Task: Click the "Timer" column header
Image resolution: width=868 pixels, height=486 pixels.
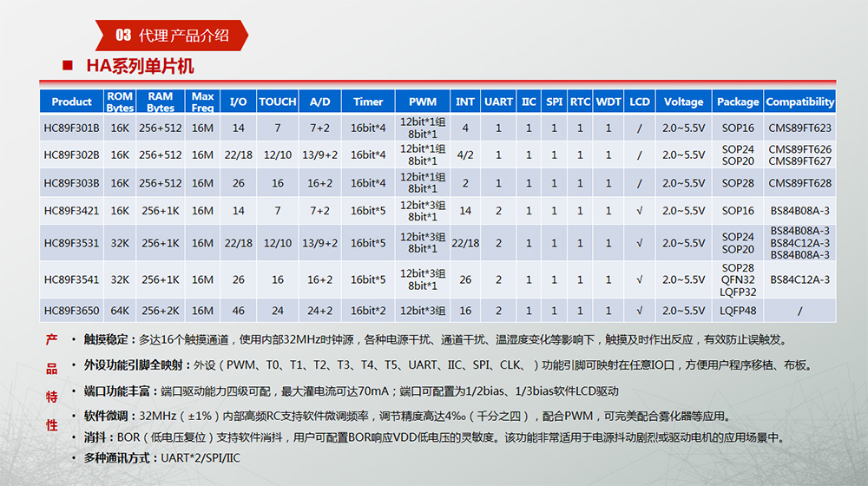Action: pyautogui.click(x=368, y=102)
